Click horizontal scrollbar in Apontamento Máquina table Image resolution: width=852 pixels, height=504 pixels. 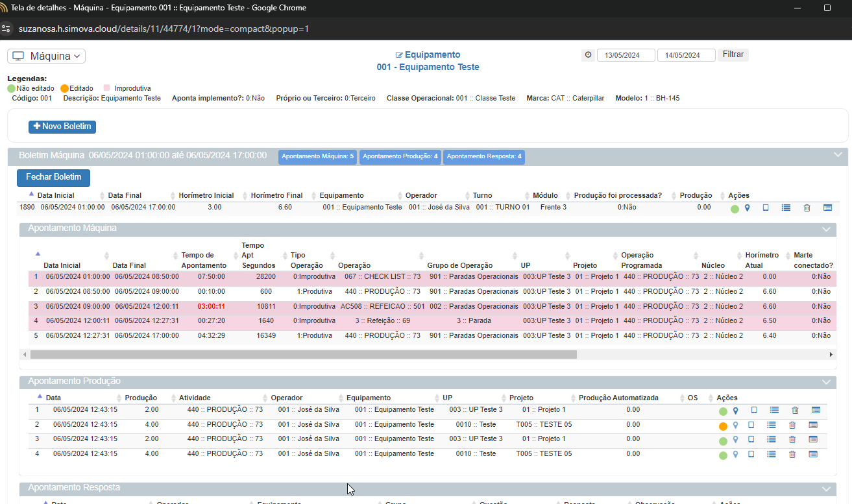[303, 355]
